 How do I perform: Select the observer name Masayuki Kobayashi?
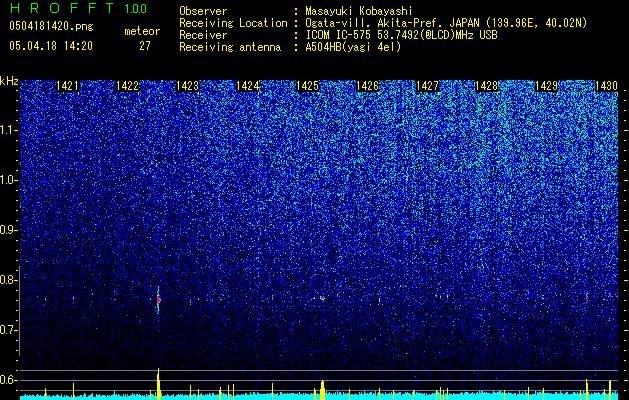[359, 11]
